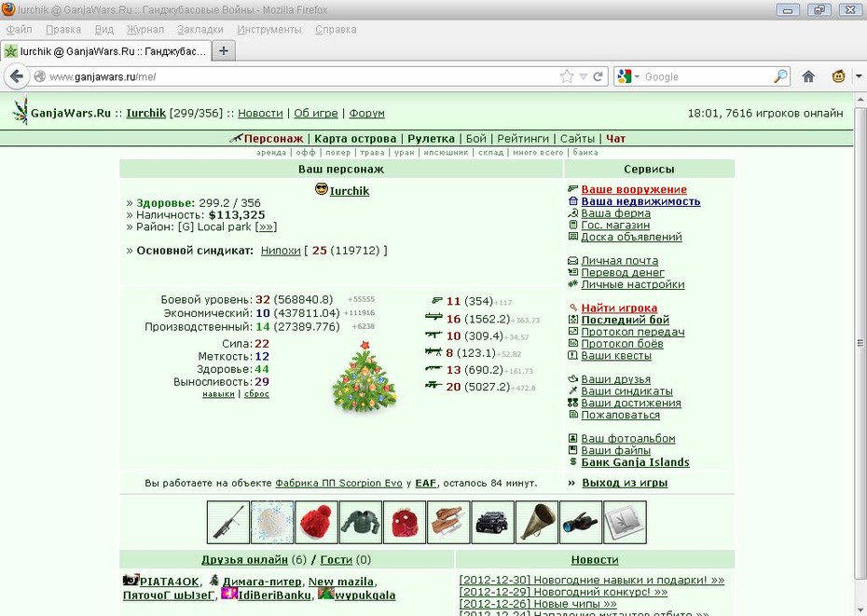
Task: Open Личная почта link
Action: (619, 260)
